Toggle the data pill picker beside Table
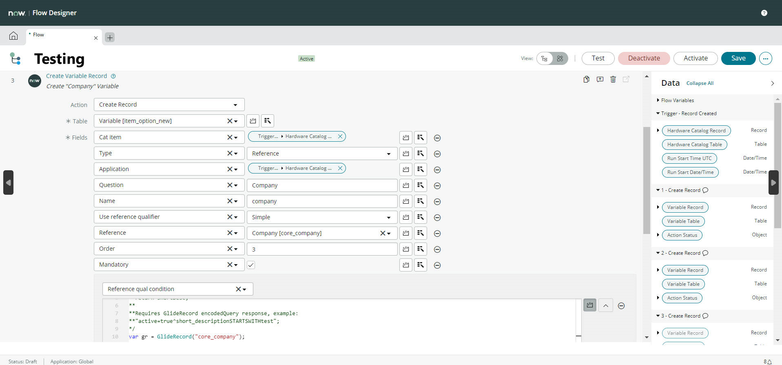This screenshot has height=365, width=782. coord(253,121)
